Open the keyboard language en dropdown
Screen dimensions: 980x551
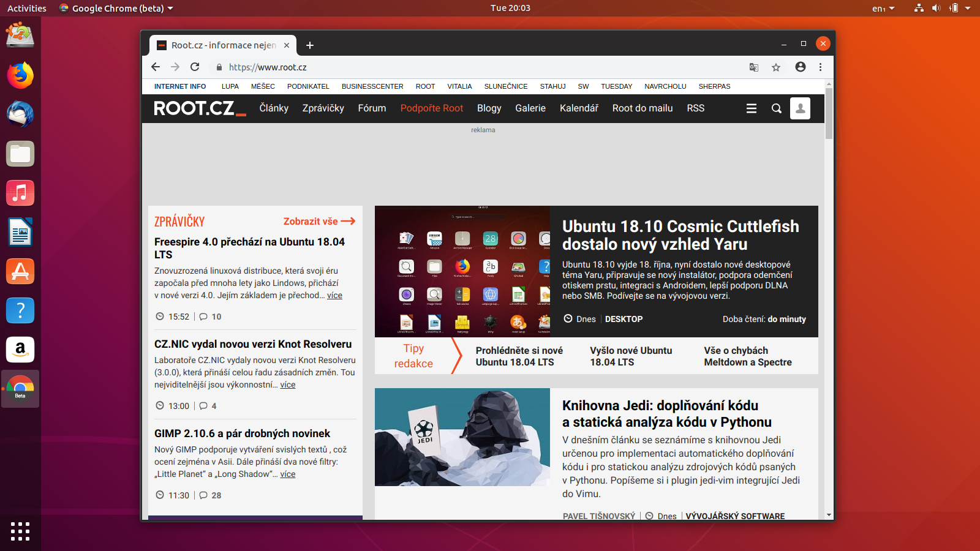coord(883,8)
